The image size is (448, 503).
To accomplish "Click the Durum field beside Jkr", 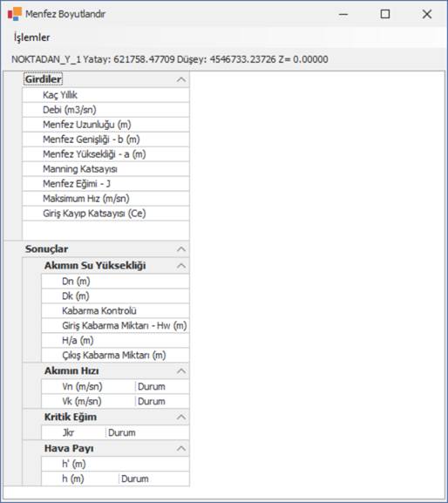I will click(147, 432).
